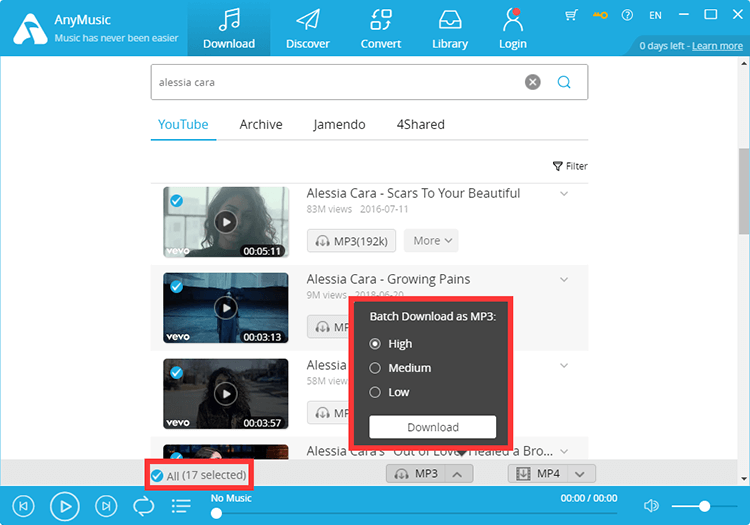Follow the Learn more link

click(717, 46)
